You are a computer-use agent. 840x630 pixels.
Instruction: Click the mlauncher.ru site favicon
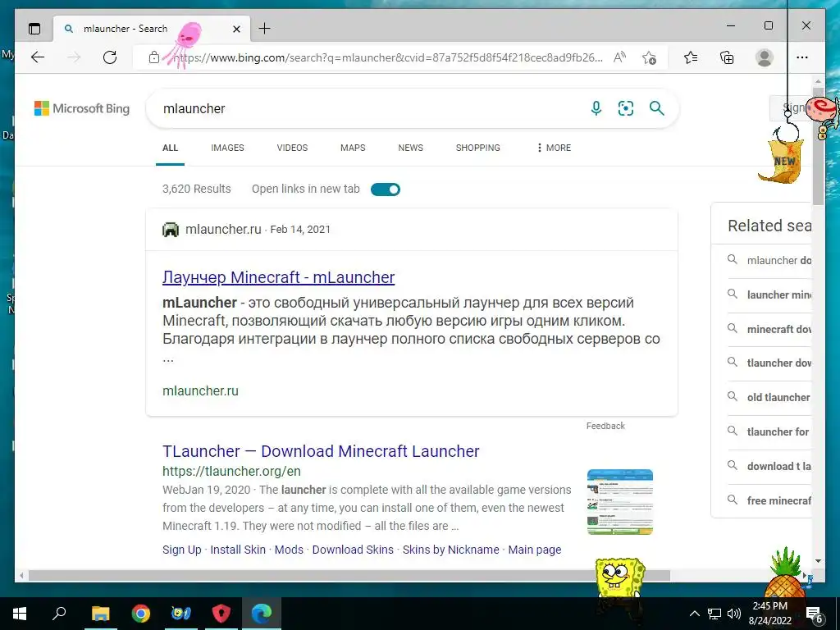[x=171, y=230]
